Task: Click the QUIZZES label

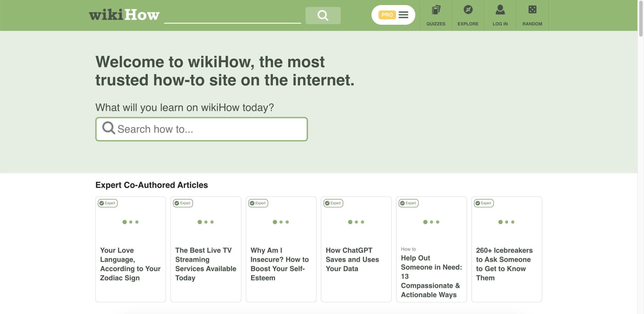Action: (436, 24)
